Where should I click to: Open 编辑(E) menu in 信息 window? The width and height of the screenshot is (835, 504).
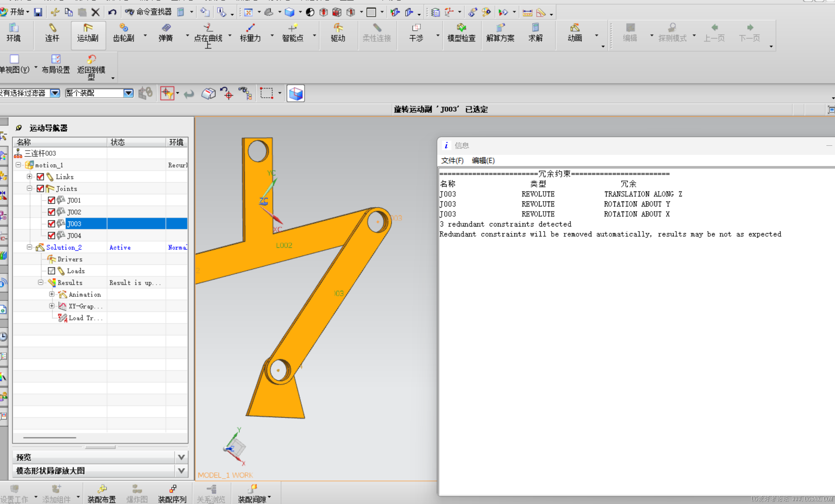click(x=483, y=161)
